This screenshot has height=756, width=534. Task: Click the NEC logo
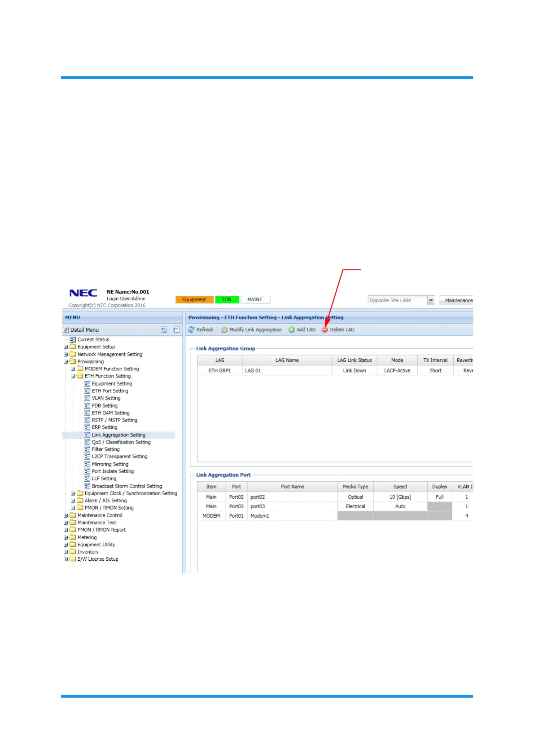click(83, 293)
